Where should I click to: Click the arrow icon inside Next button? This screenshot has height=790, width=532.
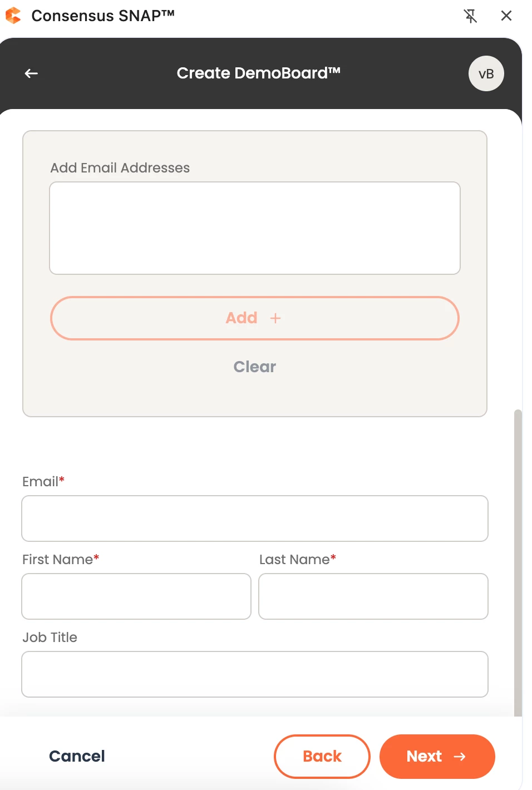tap(460, 757)
